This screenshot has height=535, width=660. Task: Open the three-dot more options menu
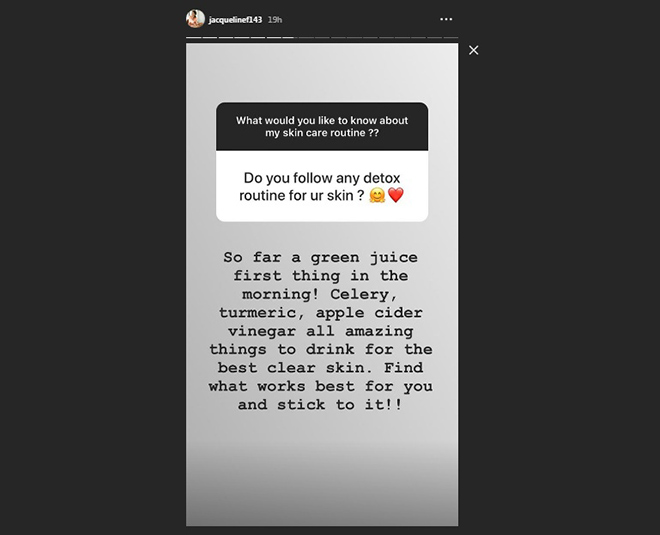pos(446,19)
